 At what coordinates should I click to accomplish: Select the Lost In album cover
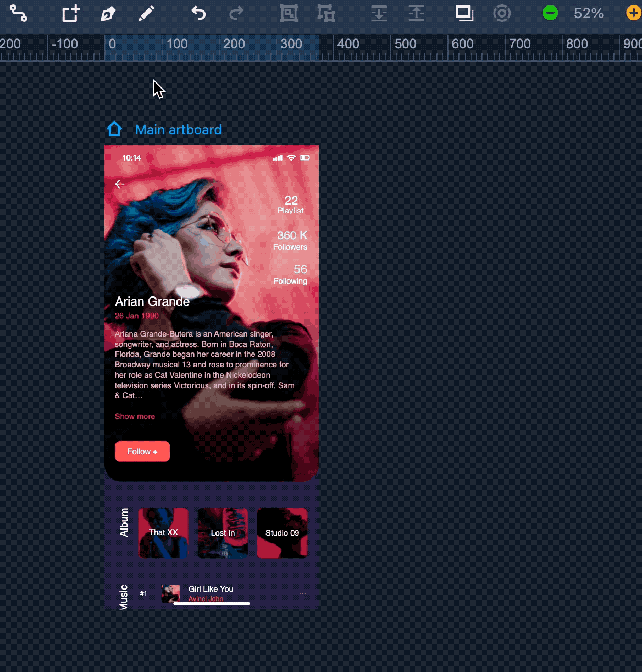223,533
